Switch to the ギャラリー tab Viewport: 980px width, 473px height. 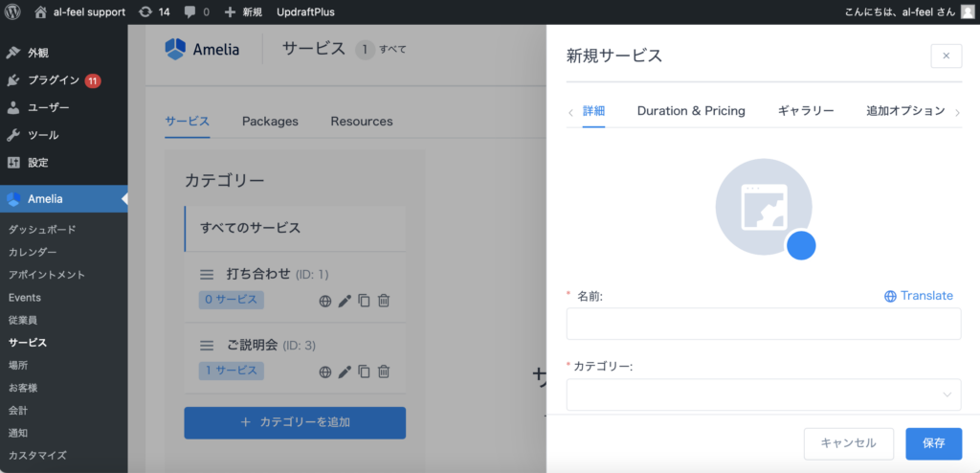click(805, 111)
